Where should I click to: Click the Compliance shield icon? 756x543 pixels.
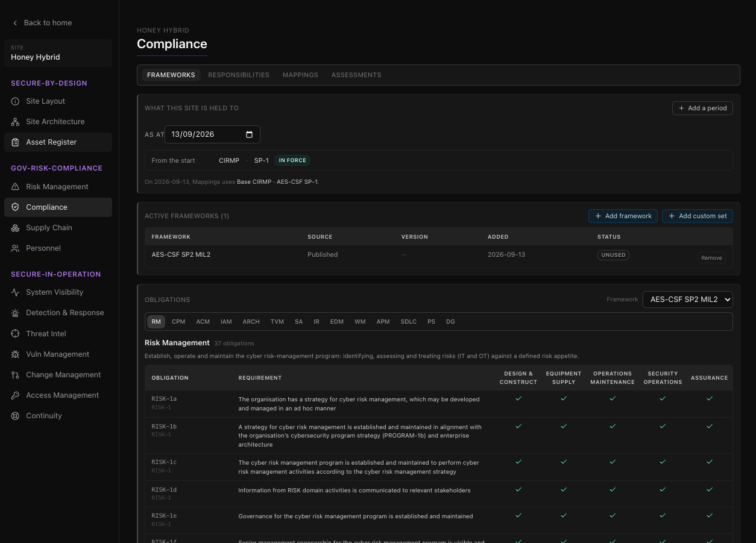[x=15, y=207]
